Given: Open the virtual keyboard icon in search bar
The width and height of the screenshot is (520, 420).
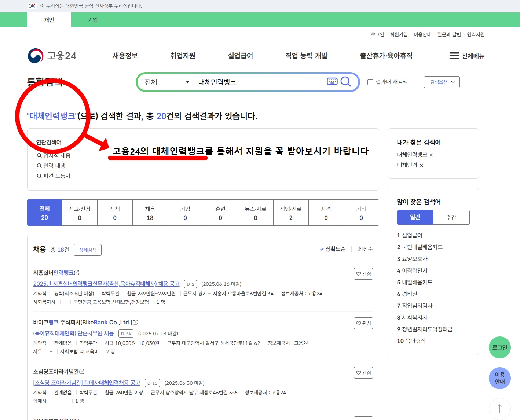Looking at the screenshot, I should click(332, 81).
